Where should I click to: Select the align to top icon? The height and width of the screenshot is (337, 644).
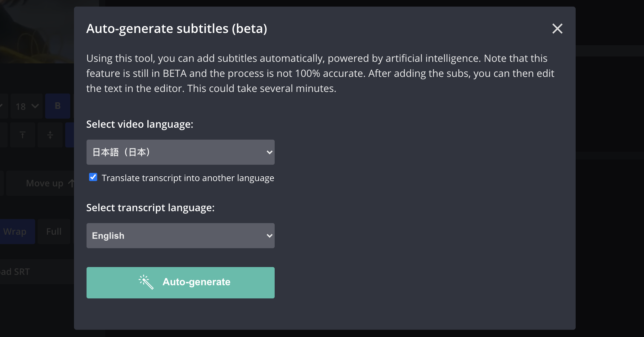coord(23,135)
